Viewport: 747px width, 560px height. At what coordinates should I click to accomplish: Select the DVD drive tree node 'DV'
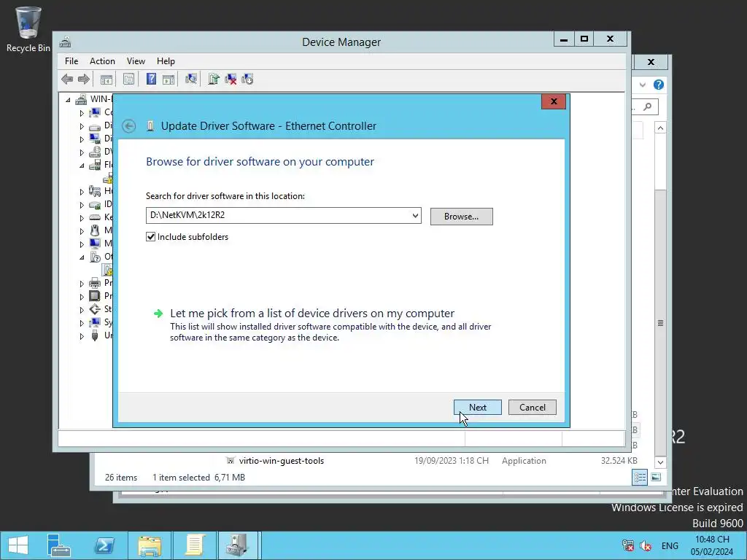click(96, 152)
